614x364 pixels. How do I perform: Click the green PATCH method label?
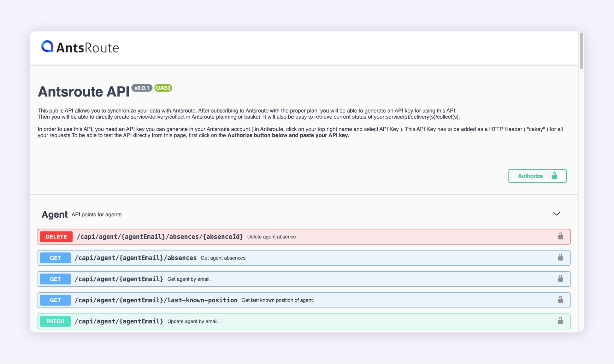55,321
